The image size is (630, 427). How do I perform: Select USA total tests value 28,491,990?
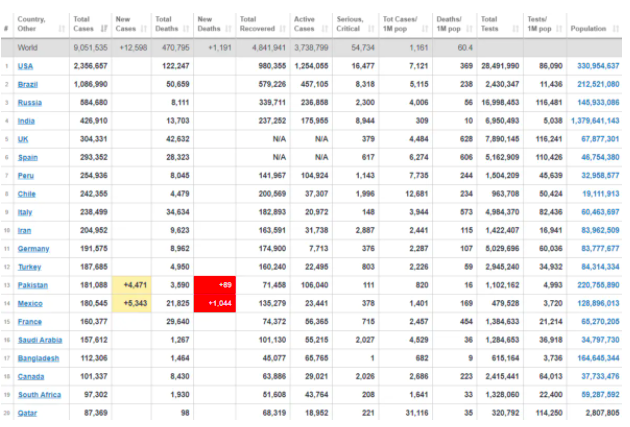tap(500, 66)
